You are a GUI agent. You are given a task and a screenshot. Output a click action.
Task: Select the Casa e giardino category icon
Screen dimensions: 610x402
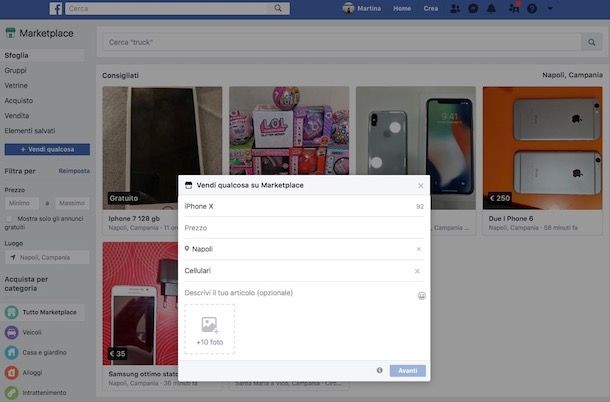coord(11,353)
